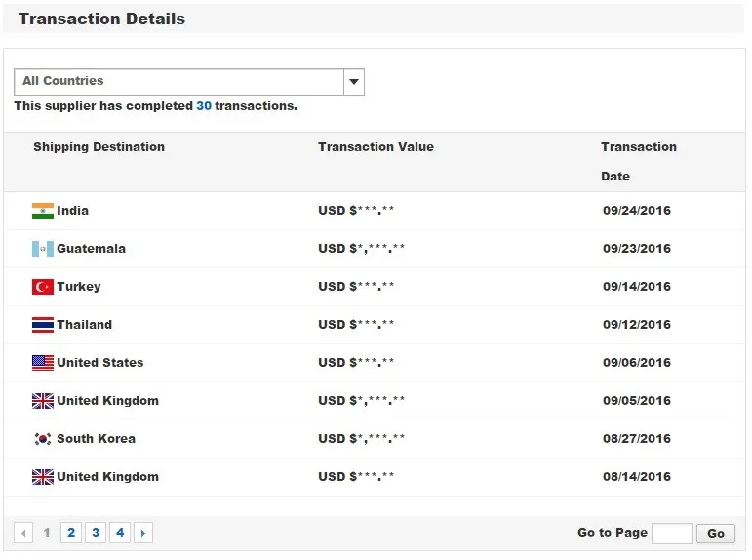
Task: Open the All Countries dropdown
Action: pos(179,82)
